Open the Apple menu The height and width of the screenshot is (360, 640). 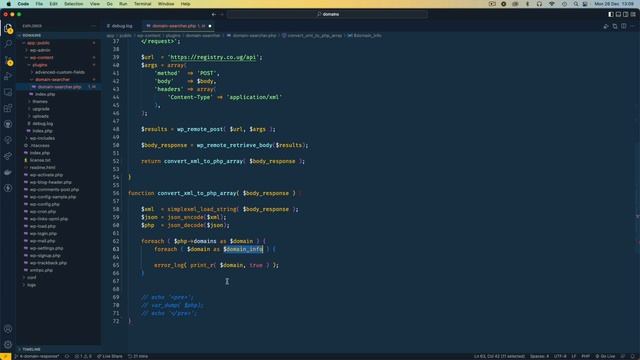(x=9, y=4)
